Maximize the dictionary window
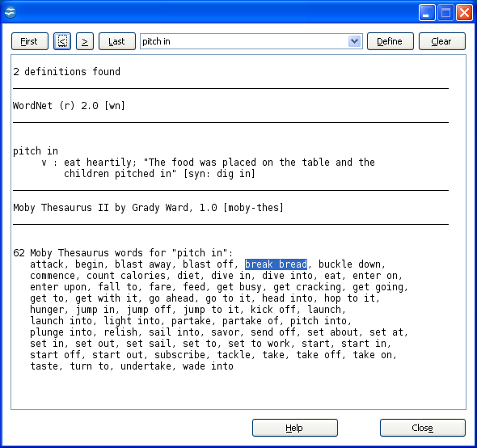The width and height of the screenshot is (477, 448). tap(445, 13)
